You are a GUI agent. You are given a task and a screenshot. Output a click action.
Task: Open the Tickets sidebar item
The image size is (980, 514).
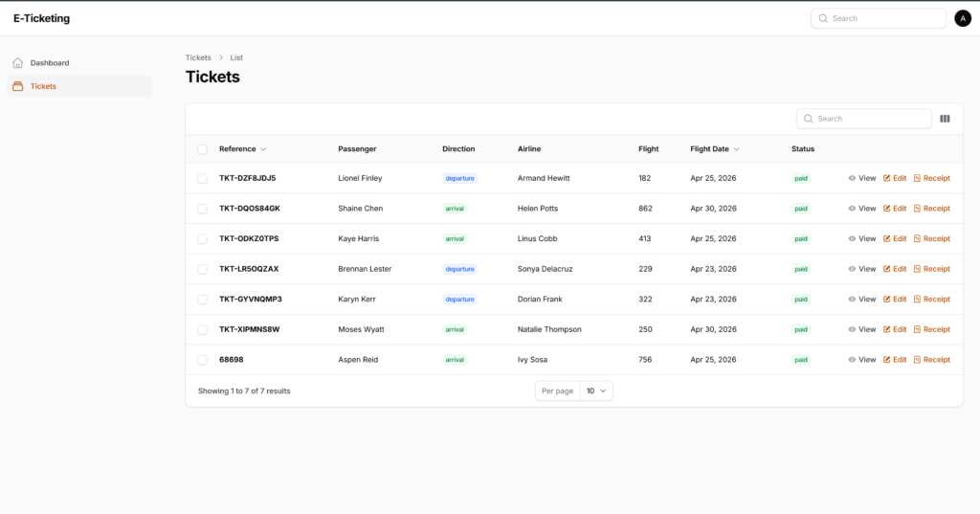pos(79,86)
